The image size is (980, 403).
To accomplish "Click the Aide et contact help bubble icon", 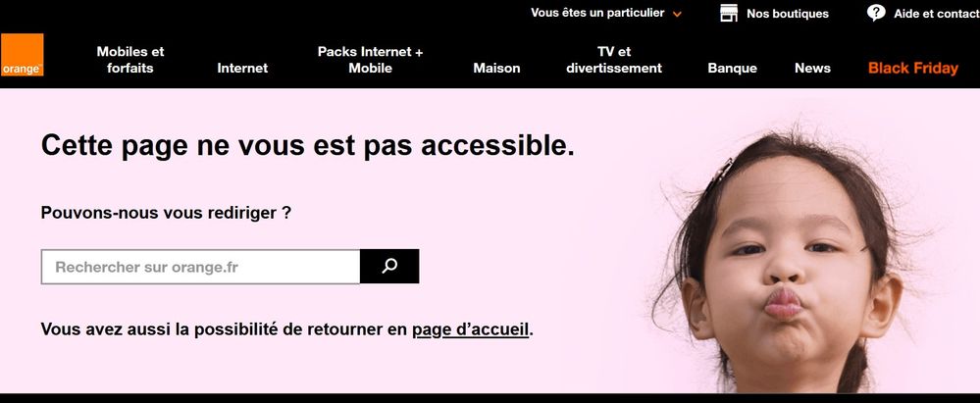I will pos(876,13).
